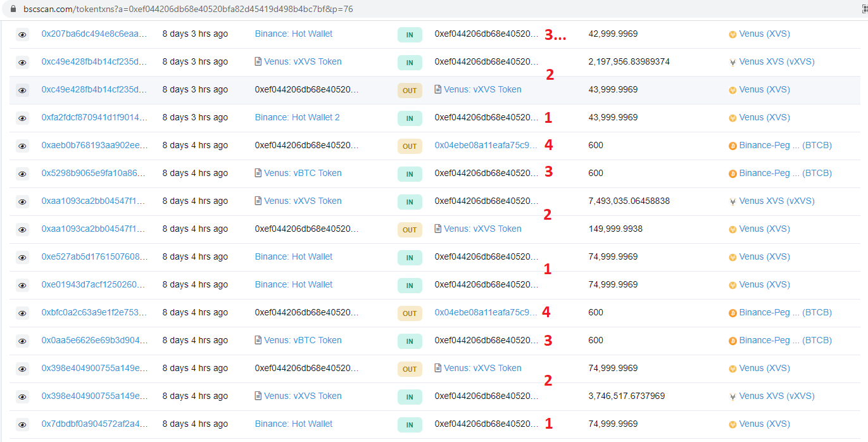This screenshot has height=442, width=868.
Task: Click the eye icon beside 0xe01943d7acf1250260
Action: [x=22, y=286]
